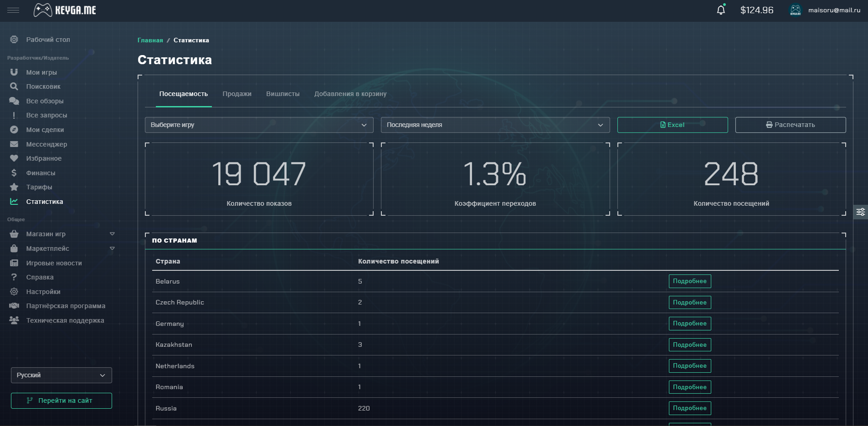Click the KEYGA.ME gamepad logo
This screenshot has width=868, height=426.
click(65, 10)
